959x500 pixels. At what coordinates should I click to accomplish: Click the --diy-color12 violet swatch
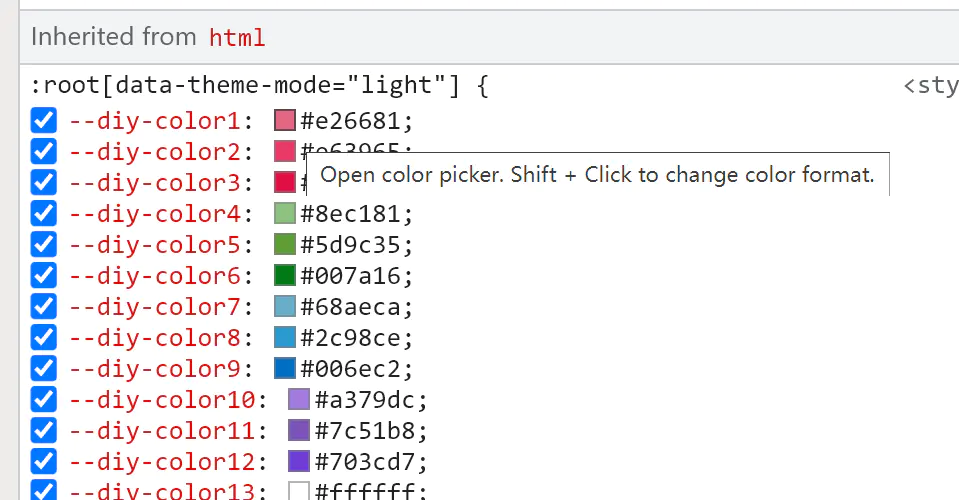click(x=299, y=462)
